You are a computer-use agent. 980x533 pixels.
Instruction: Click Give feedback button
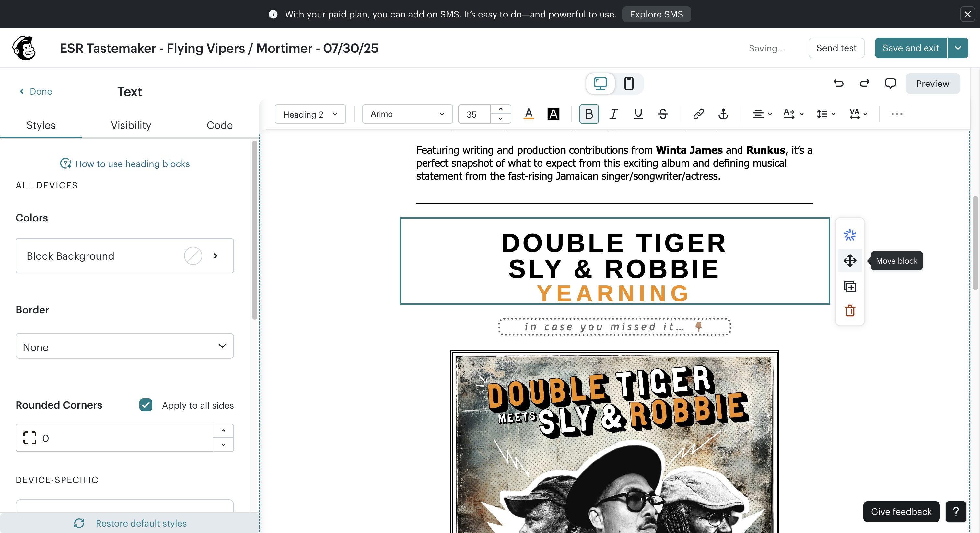click(901, 512)
